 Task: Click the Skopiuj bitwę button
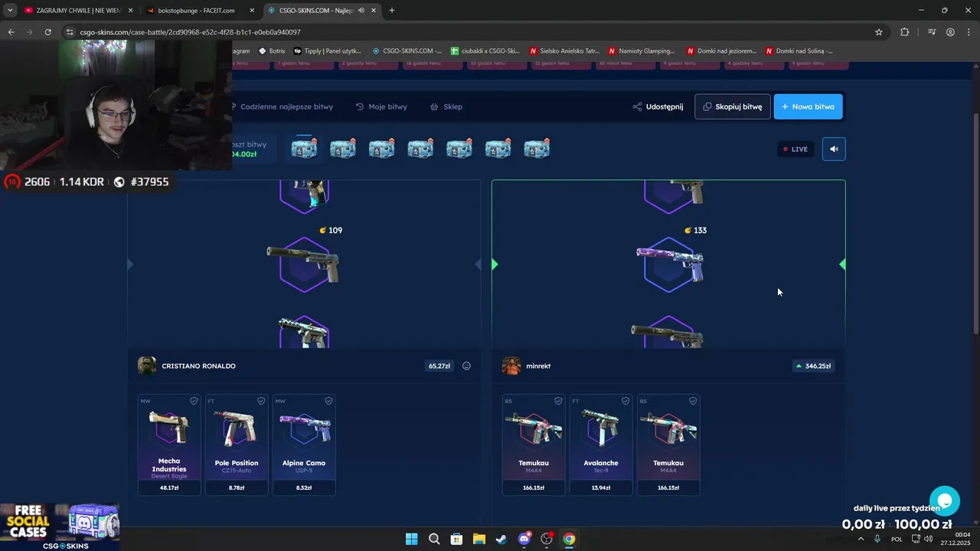point(733,107)
